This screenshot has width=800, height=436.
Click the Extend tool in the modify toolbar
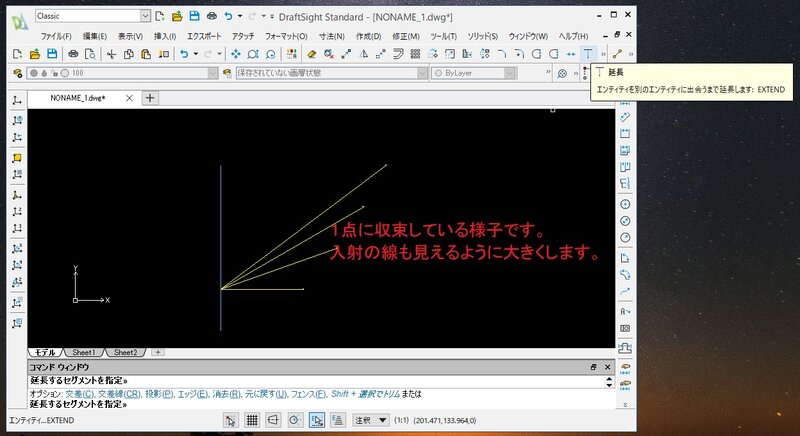[588, 54]
